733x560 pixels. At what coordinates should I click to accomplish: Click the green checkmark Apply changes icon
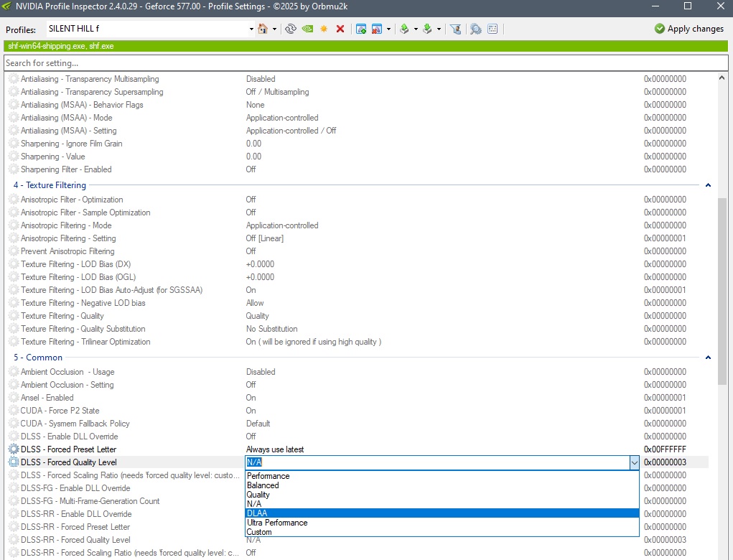(660, 29)
